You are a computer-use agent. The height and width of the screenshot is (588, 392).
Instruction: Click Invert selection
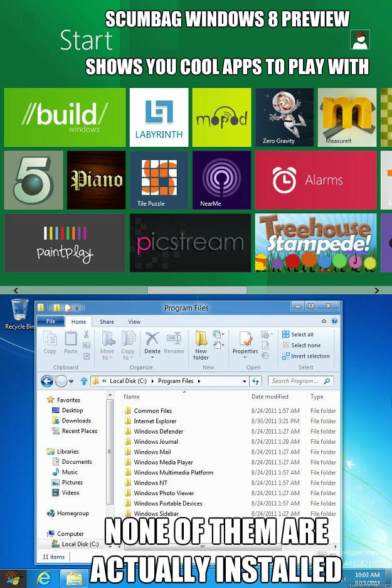point(306,356)
